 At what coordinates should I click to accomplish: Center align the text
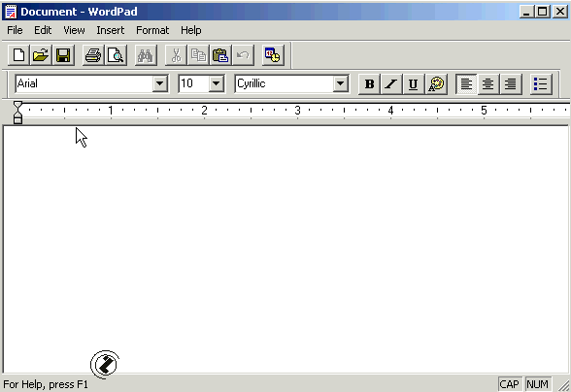coord(487,84)
